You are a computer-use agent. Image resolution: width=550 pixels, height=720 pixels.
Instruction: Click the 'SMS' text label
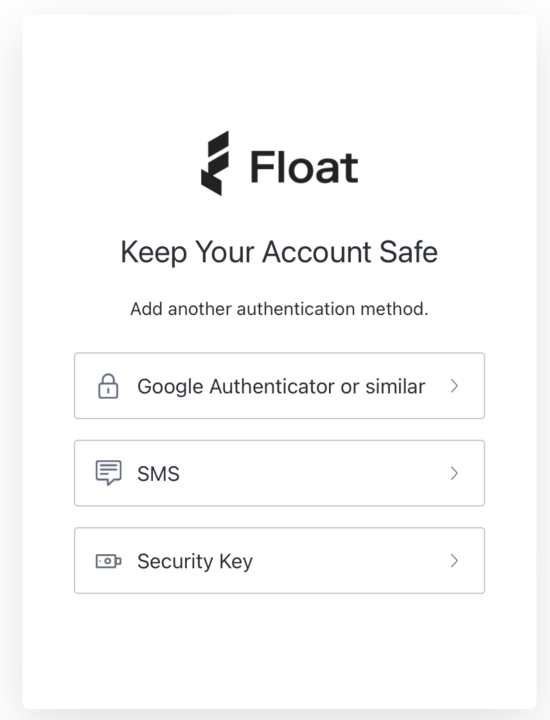click(x=158, y=474)
